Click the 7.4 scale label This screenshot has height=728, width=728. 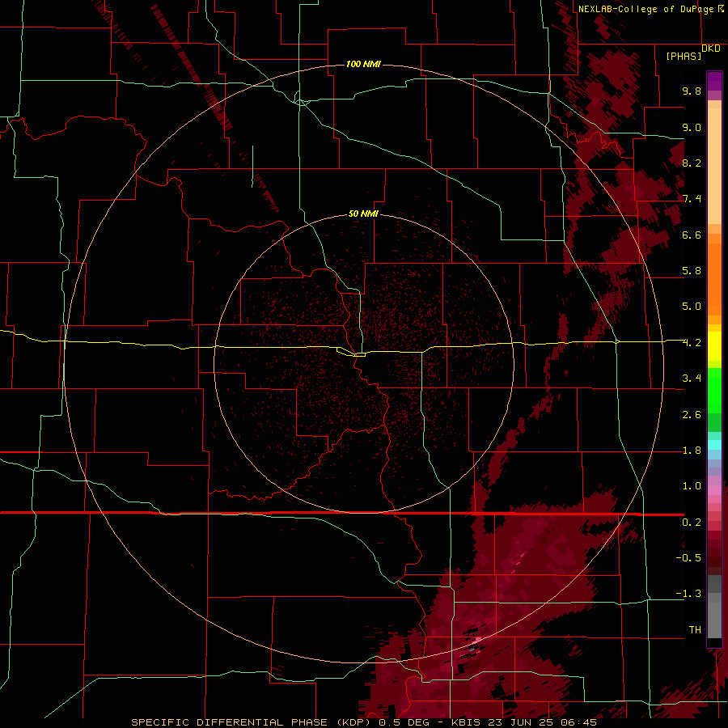click(692, 199)
